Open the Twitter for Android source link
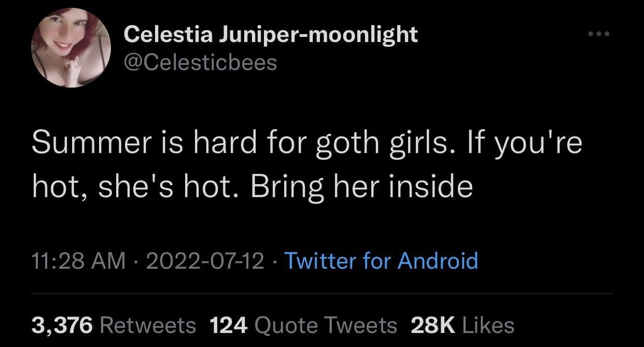Image resolution: width=644 pixels, height=347 pixels. [x=381, y=260]
